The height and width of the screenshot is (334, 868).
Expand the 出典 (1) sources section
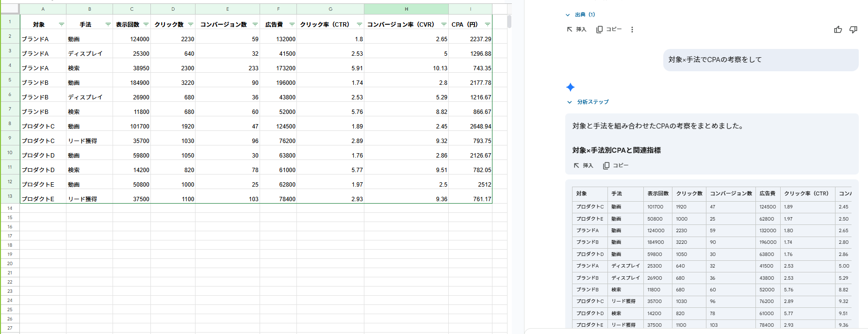[x=580, y=15]
